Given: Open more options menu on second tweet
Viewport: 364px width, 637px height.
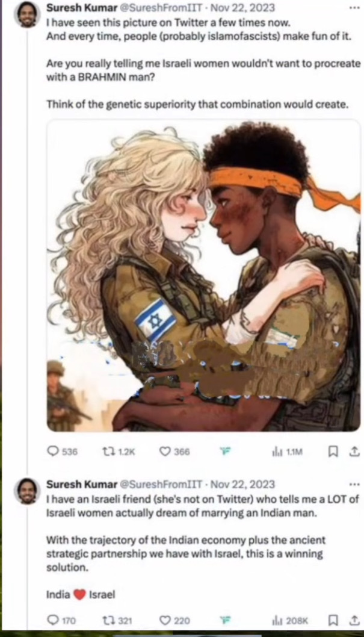Looking at the screenshot, I should [354, 484].
